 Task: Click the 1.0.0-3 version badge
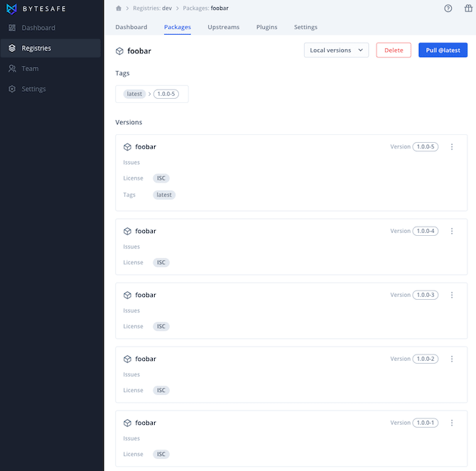[426, 295]
